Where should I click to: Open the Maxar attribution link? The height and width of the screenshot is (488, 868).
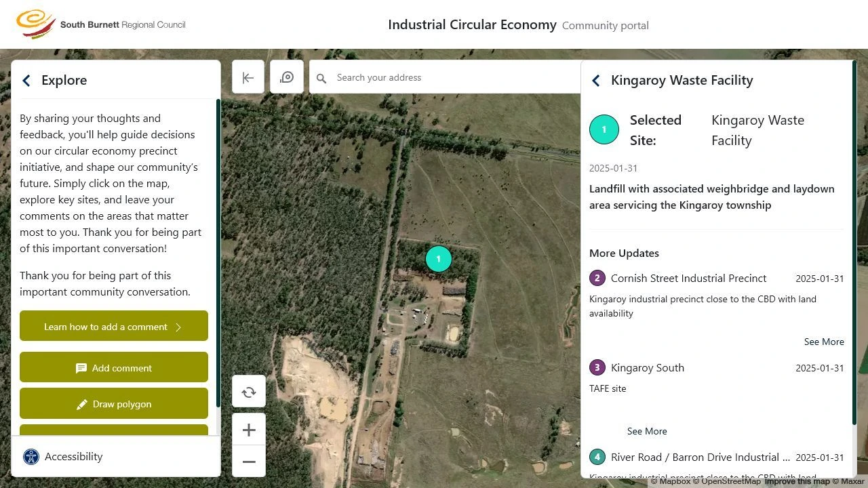[848, 481]
